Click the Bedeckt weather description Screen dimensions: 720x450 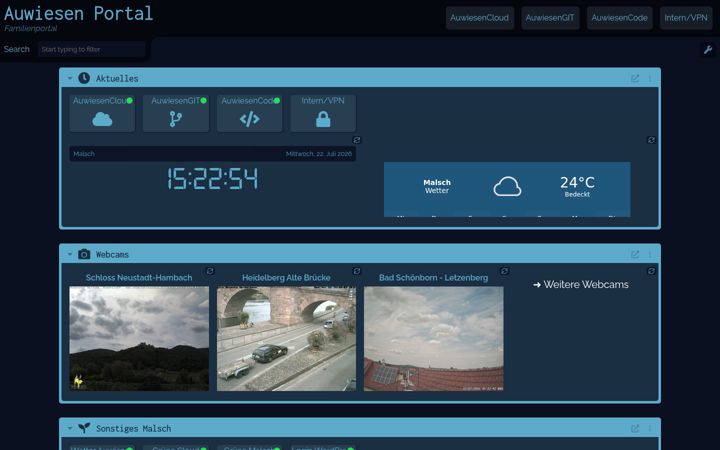click(577, 194)
